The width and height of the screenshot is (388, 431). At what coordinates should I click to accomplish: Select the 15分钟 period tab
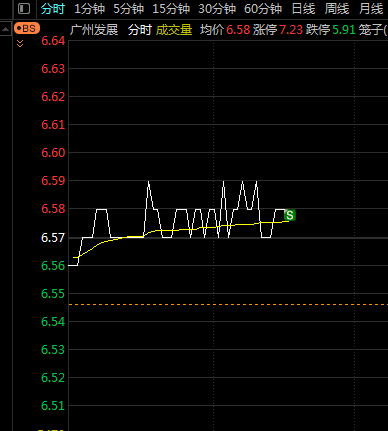(171, 9)
